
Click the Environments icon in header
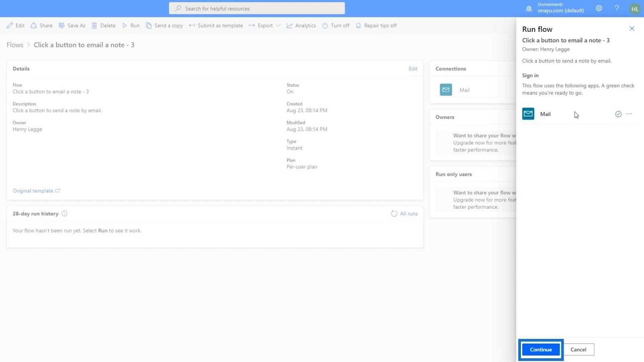529,8
